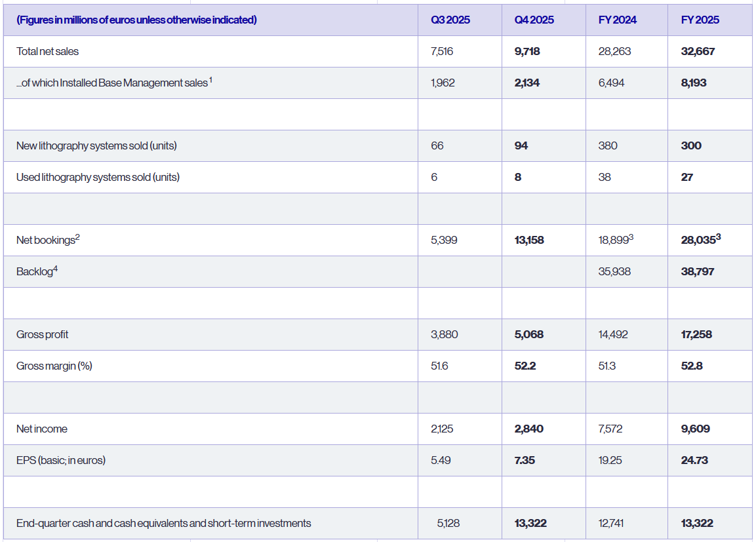This screenshot has width=756, height=542.
Task: Select Q3 2025 gross margin 51.6
Action: [x=439, y=366]
